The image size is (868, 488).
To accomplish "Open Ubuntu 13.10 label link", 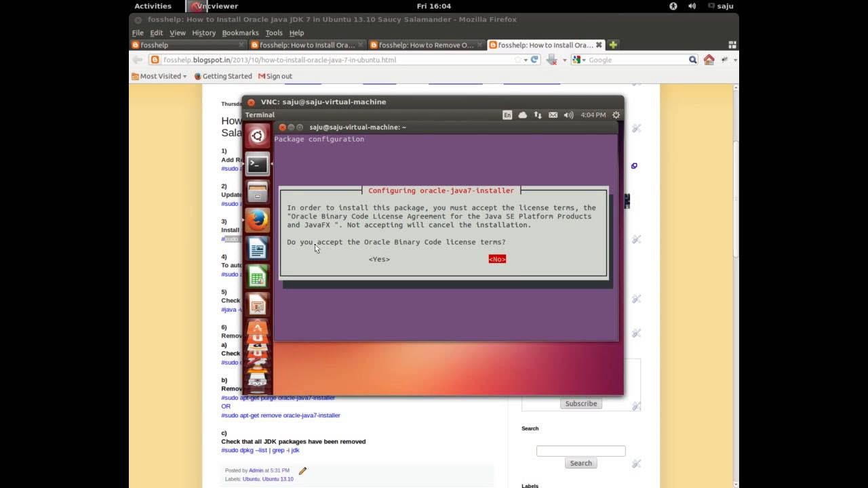I will 278,479.
